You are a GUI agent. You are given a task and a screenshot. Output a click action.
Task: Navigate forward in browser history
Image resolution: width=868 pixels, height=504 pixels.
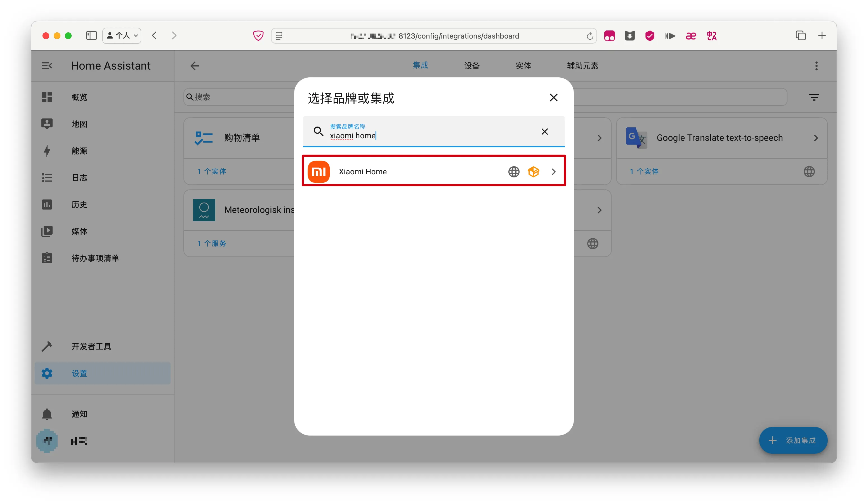tap(174, 35)
